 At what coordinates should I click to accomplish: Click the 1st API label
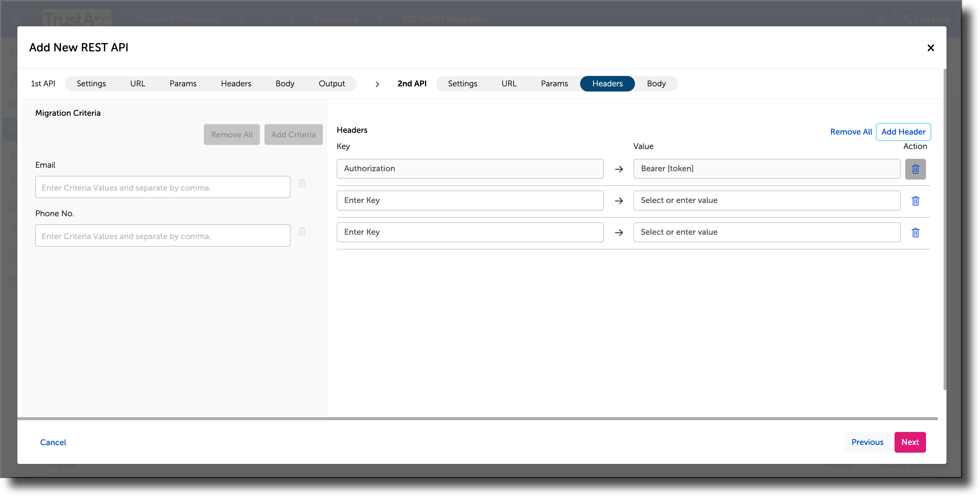tap(43, 84)
